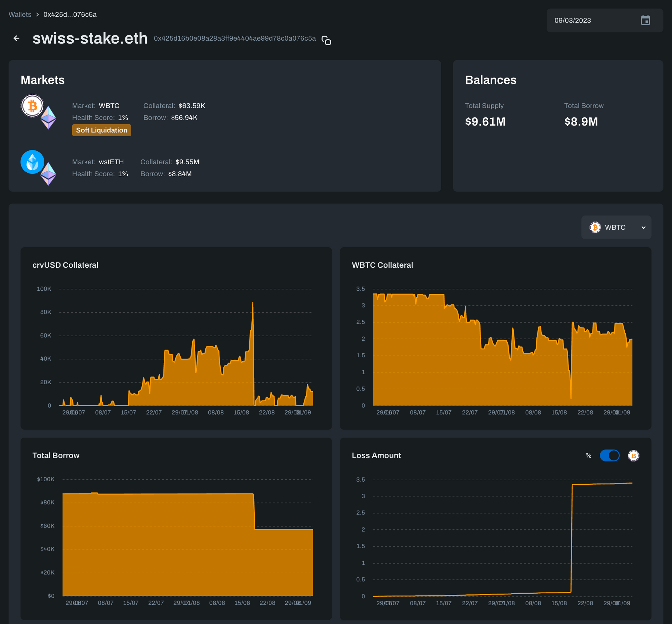Click the swiss-stake.eth title

pos(90,39)
